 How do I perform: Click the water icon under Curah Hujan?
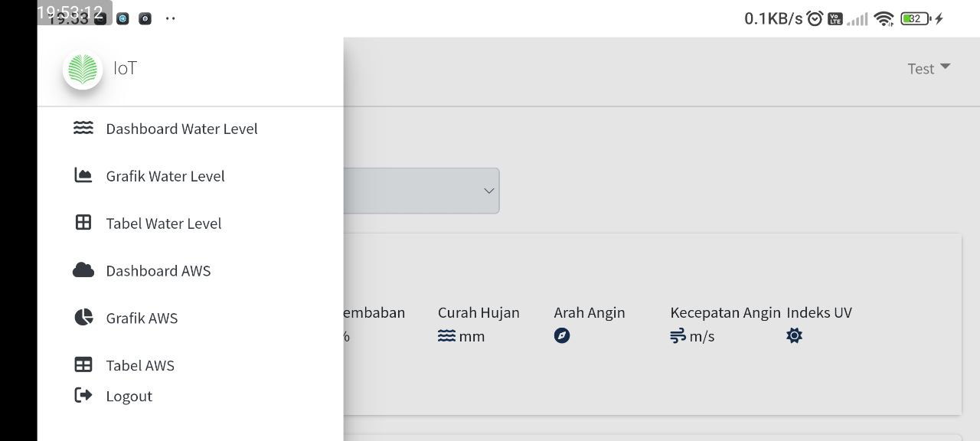click(x=446, y=336)
